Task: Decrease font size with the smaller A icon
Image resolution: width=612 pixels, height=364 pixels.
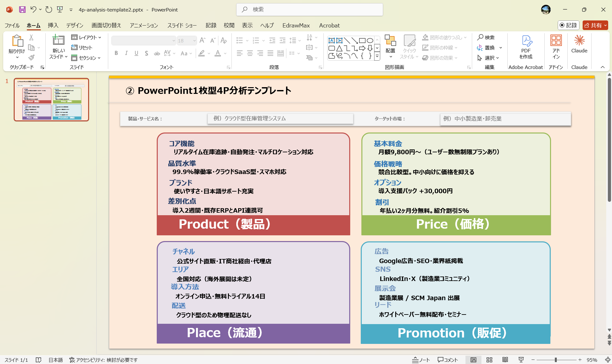Action: pos(213,41)
